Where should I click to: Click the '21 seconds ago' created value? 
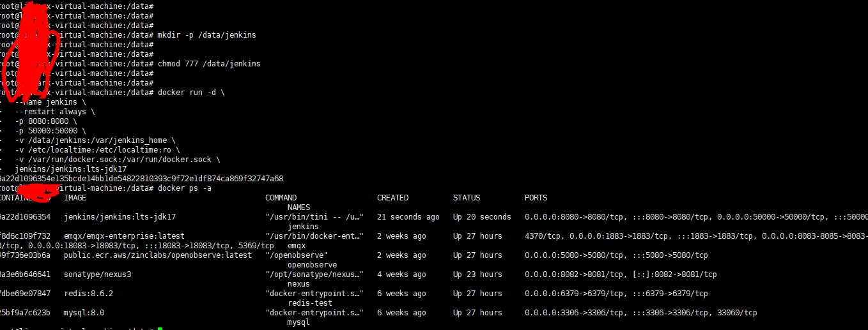pos(408,217)
